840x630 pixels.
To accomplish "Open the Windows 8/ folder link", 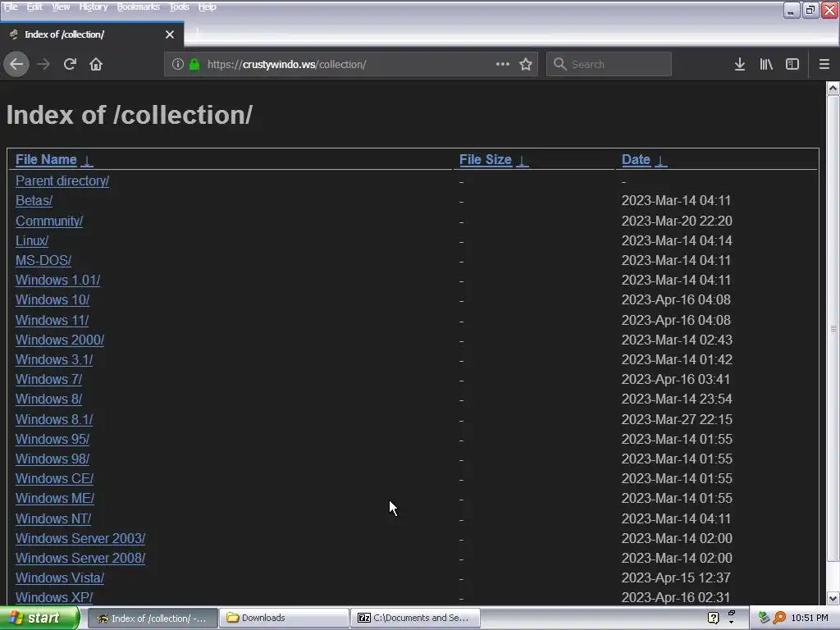I will (48, 399).
